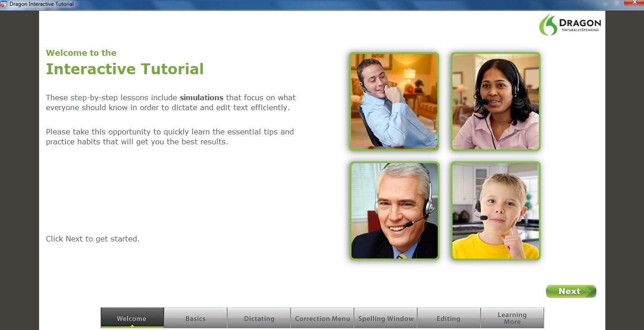Navigate to the Correction Menu tab
The image size is (644, 330).
[322, 318]
